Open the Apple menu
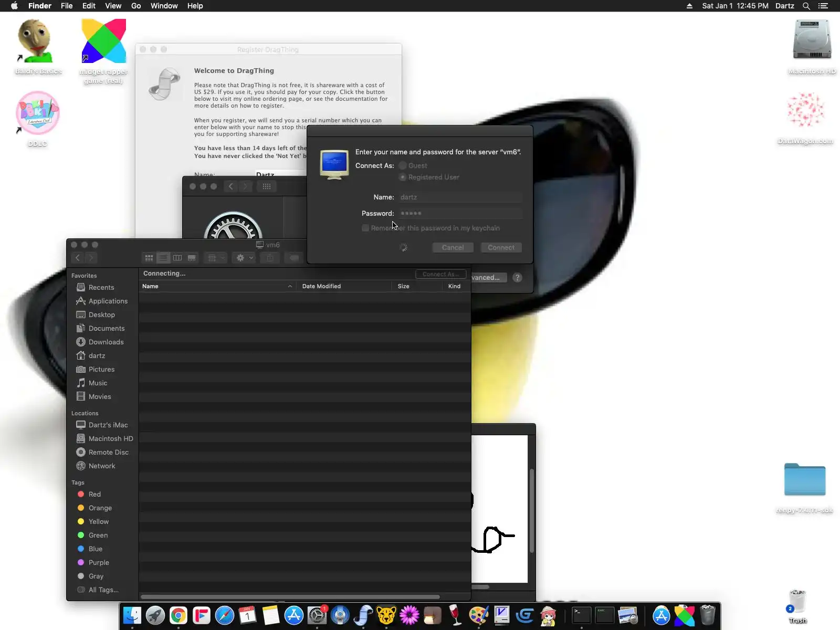This screenshot has height=630, width=840. [x=14, y=6]
